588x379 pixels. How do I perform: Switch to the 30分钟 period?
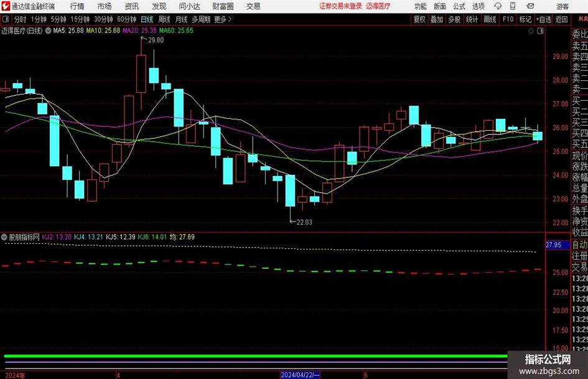click(x=103, y=19)
